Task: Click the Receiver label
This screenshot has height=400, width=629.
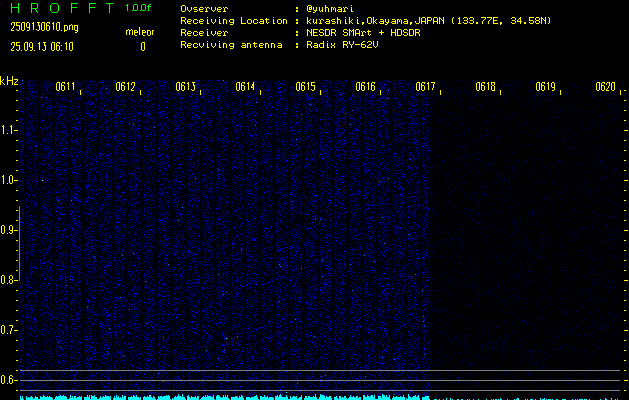Action: [204, 32]
